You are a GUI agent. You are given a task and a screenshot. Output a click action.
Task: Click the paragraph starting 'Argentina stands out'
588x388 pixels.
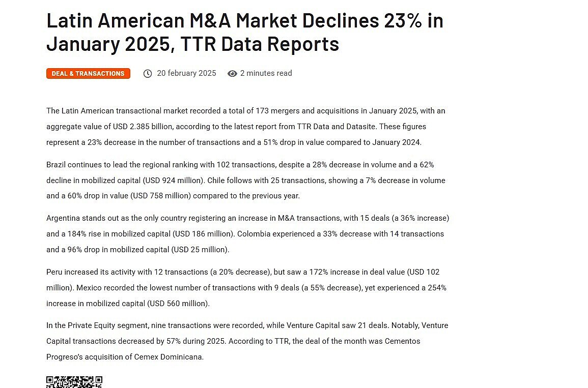247,234
